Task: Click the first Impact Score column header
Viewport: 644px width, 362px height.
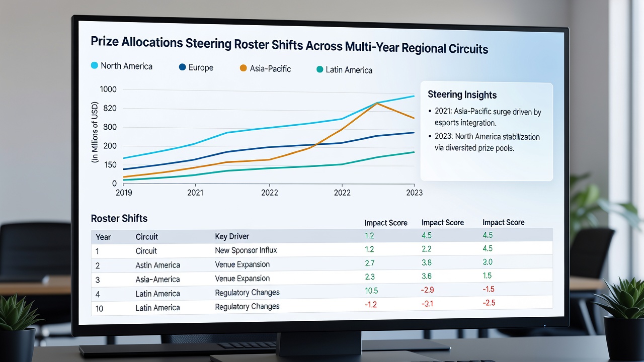Action: pos(386,223)
